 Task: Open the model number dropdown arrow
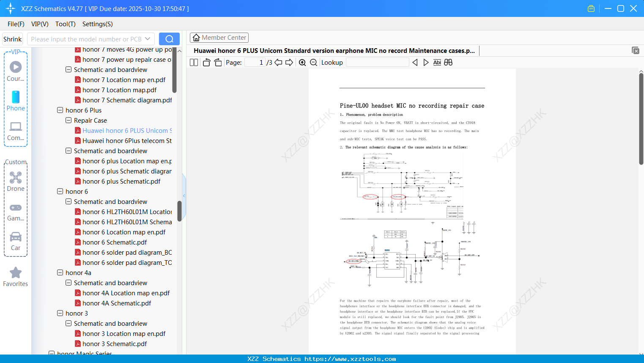pos(148,39)
